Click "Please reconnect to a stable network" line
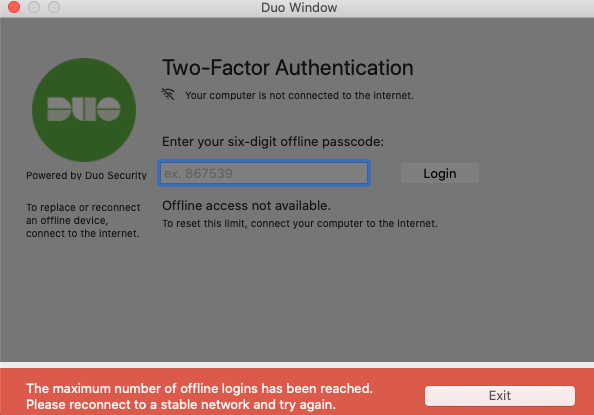This screenshot has width=594, height=415. pos(181,404)
